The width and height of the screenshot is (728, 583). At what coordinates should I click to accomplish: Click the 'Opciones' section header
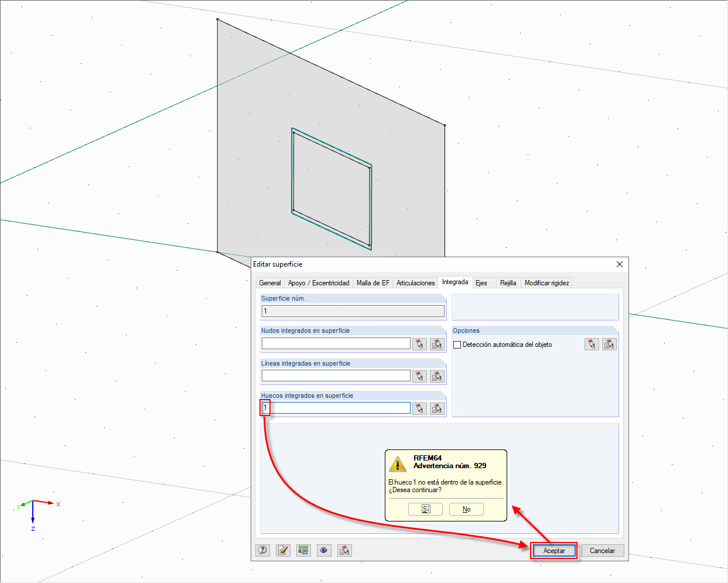click(x=466, y=330)
